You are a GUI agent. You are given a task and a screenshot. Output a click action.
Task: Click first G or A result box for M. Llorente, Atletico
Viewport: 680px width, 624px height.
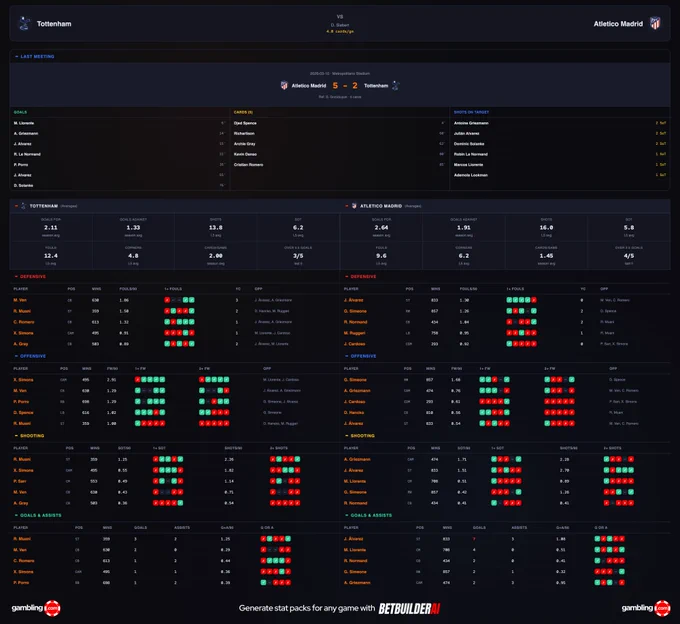597,549
